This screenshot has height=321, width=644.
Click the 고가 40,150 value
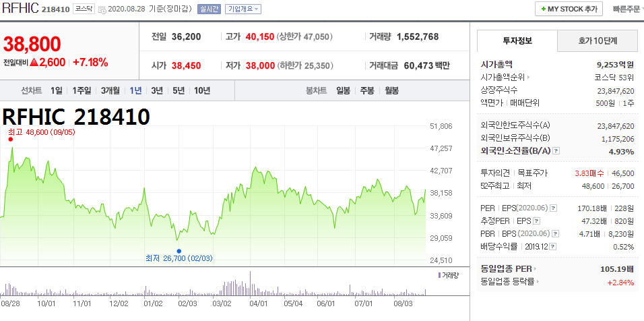[260, 36]
